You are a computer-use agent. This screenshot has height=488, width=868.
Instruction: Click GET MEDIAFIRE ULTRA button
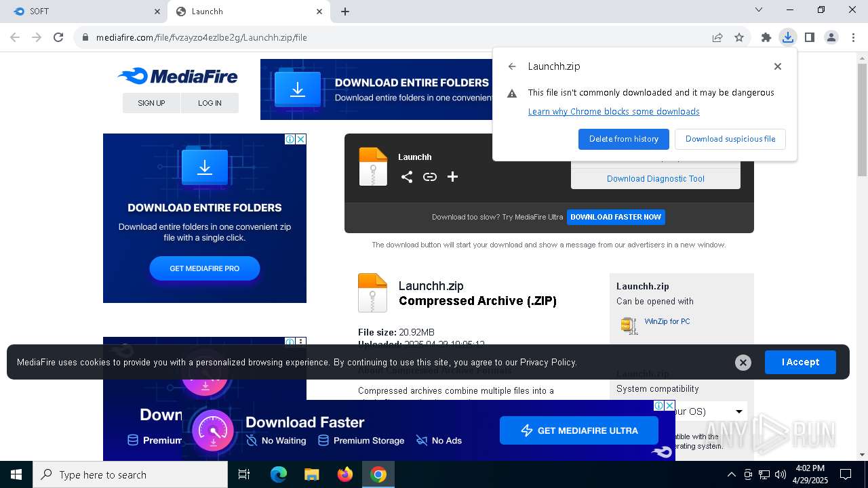[x=579, y=430]
